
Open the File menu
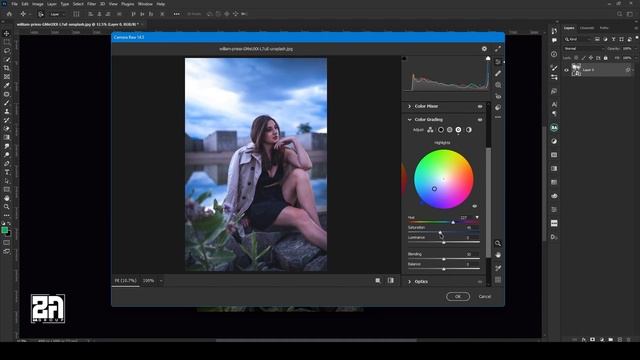coord(14,4)
